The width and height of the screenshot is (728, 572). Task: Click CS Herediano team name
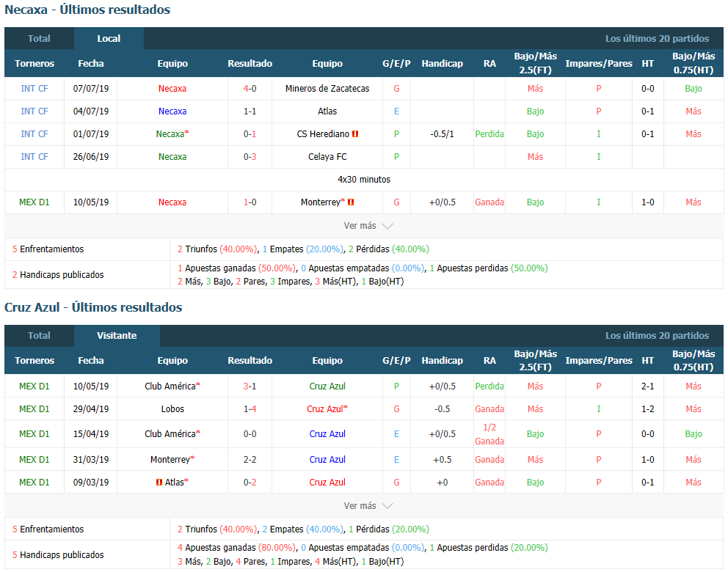tap(323, 134)
